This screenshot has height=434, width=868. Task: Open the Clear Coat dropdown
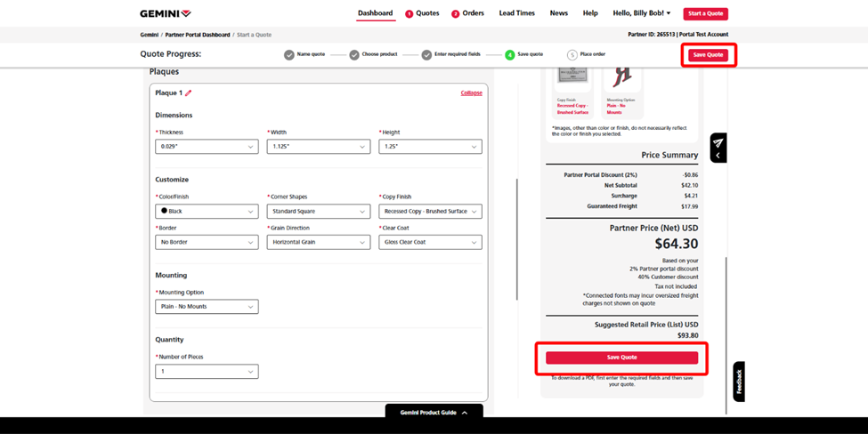pos(430,242)
